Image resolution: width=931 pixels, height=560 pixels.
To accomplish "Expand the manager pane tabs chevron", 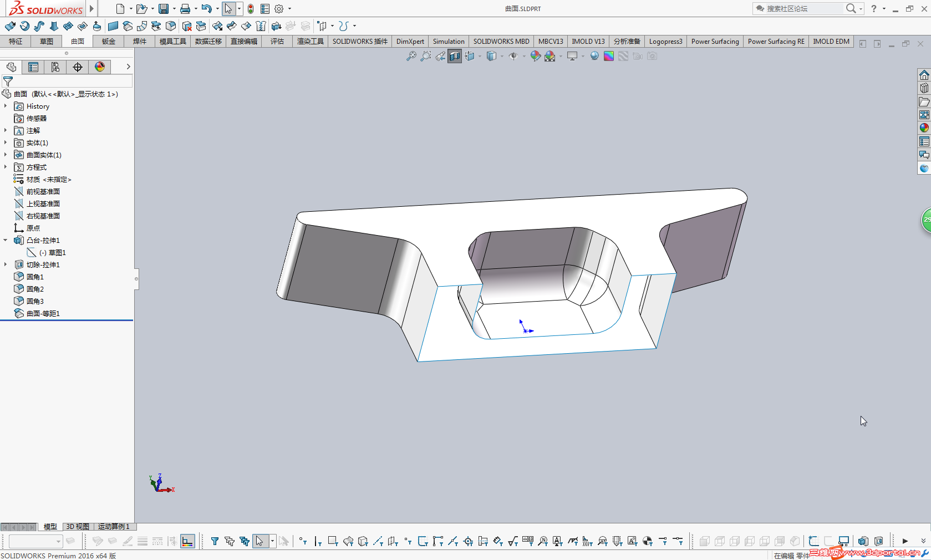I will click(128, 67).
